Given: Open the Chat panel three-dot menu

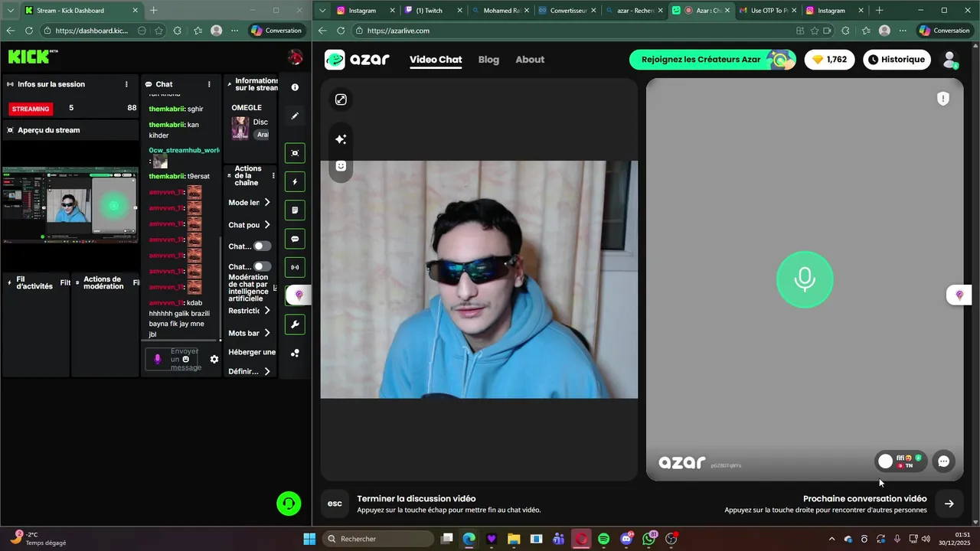Looking at the screenshot, I should [x=209, y=84].
